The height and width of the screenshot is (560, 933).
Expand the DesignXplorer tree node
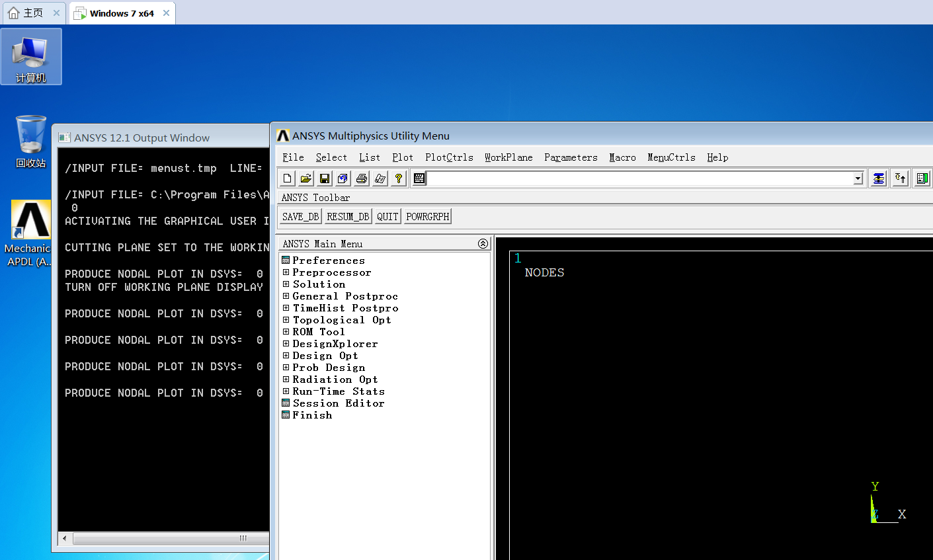click(x=286, y=344)
